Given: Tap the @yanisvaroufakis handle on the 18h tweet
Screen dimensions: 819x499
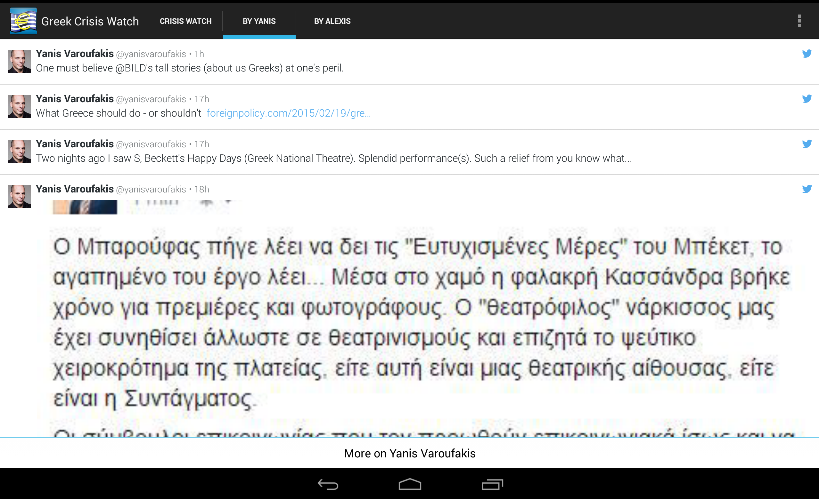Looking at the screenshot, I should 151,189.
